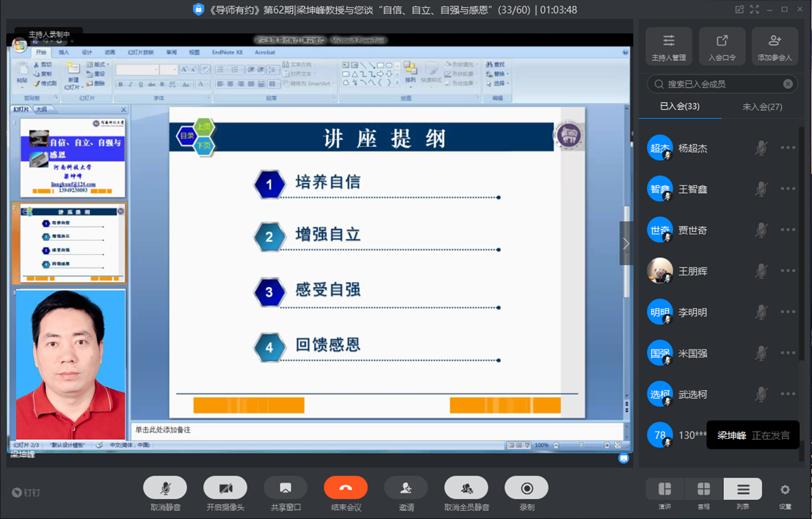The width and height of the screenshot is (812, 519).
Task: Open the 邀请 invite icon
Action: click(406, 488)
